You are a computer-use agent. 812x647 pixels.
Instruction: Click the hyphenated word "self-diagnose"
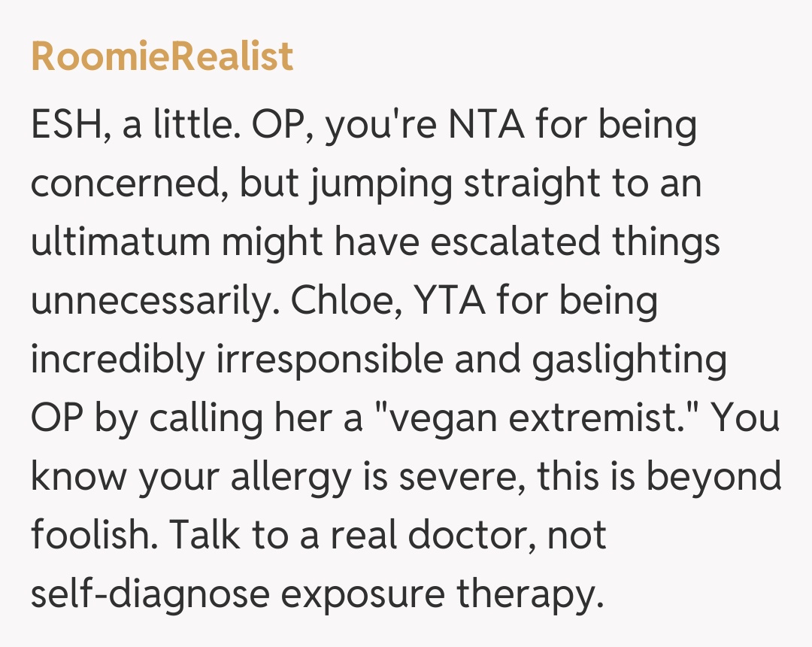point(150,594)
